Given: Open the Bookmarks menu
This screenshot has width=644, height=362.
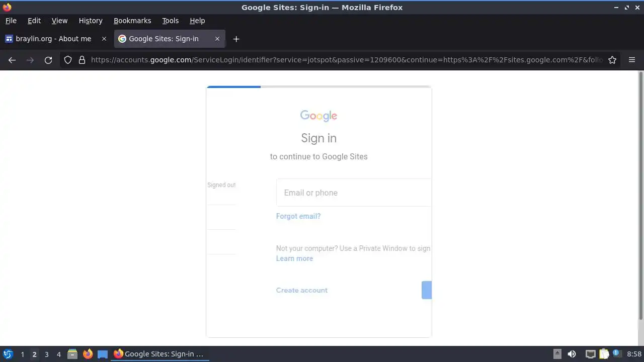Looking at the screenshot, I should point(132,21).
